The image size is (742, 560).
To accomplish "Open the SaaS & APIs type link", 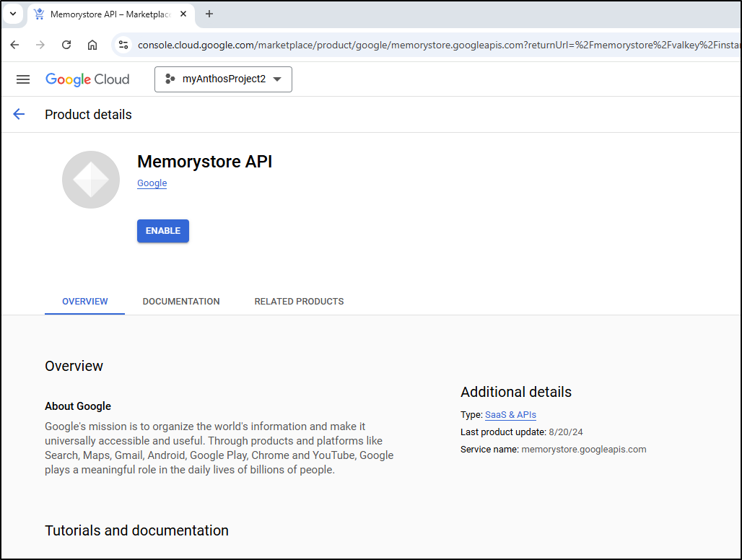I will (x=510, y=415).
